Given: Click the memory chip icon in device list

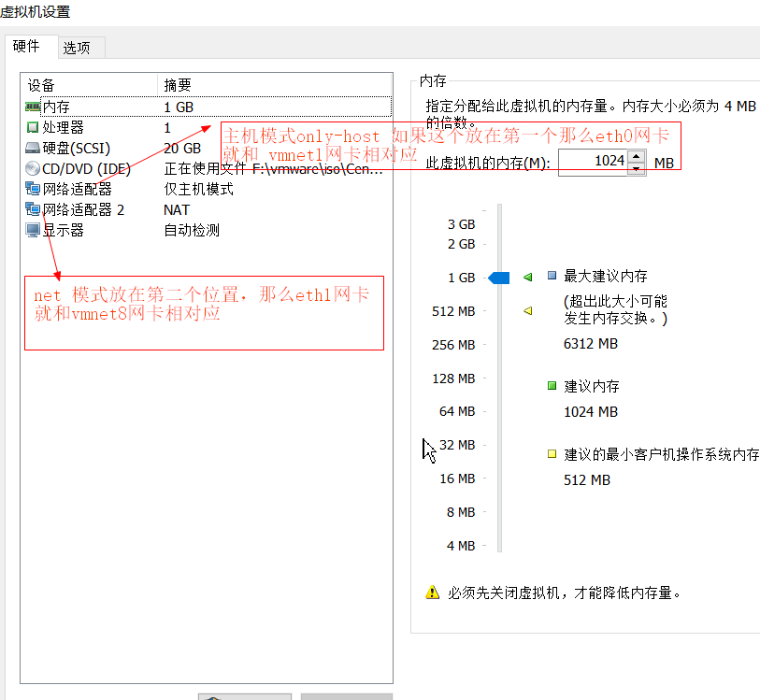Looking at the screenshot, I should click(33, 107).
